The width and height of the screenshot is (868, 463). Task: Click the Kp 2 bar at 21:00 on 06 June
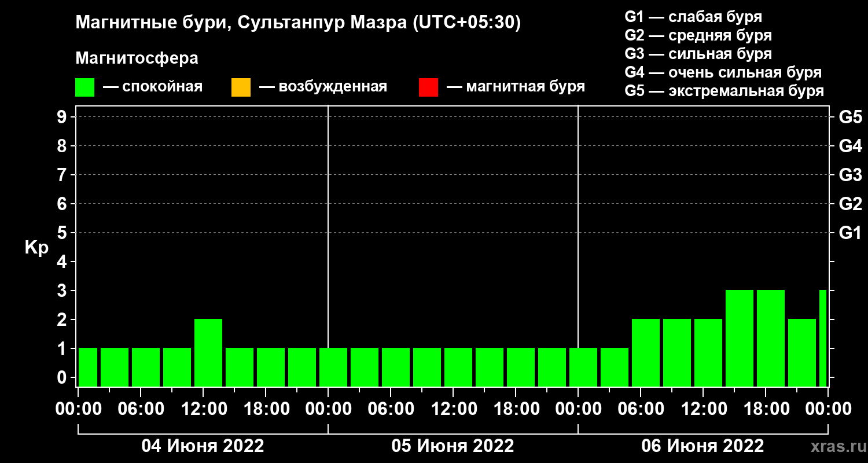pos(802,352)
